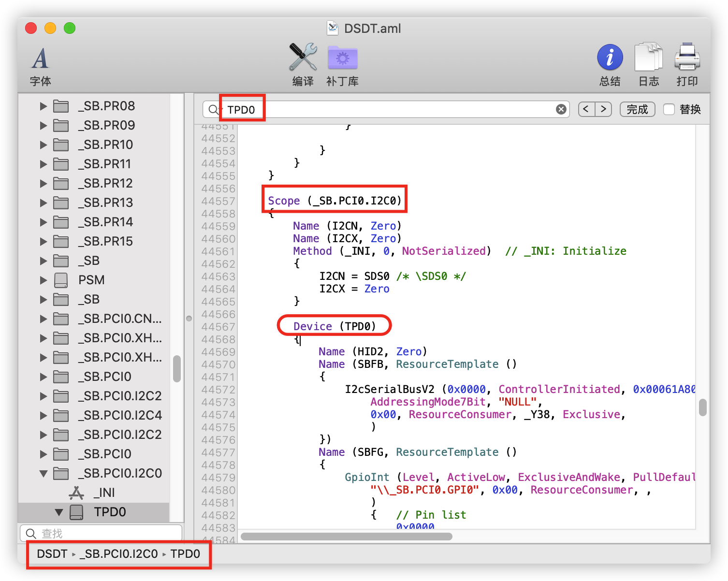Expand the _SB.PR15 tree node
The height and width of the screenshot is (581, 728).
[x=44, y=241]
